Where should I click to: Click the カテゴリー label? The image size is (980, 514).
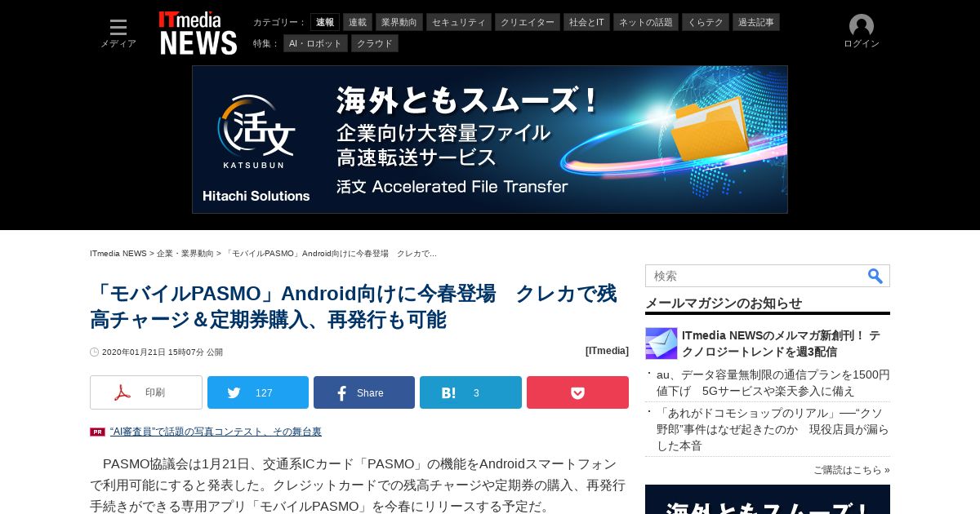pos(279,22)
